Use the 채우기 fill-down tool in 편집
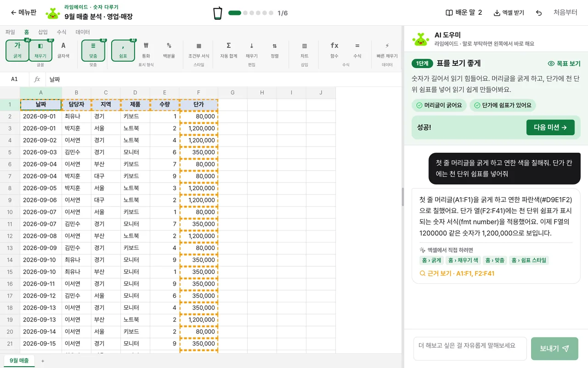This screenshot has height=368, width=588. tap(252, 50)
